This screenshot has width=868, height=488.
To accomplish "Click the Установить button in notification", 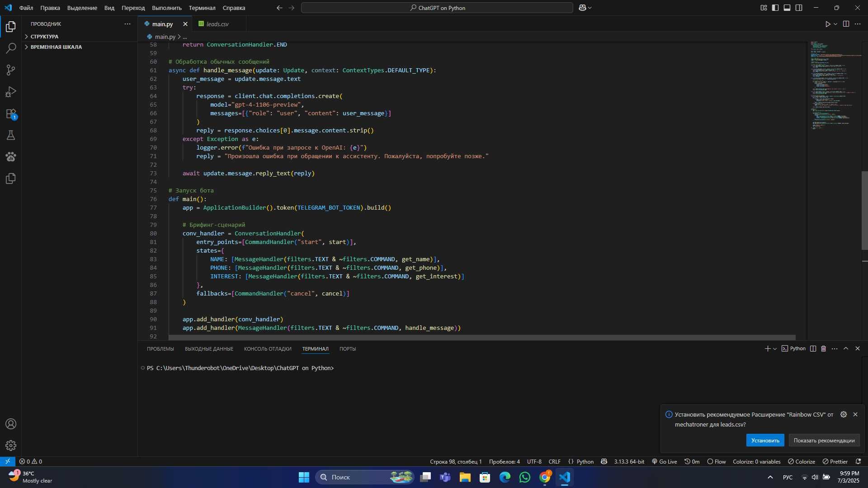I will pos(765,441).
